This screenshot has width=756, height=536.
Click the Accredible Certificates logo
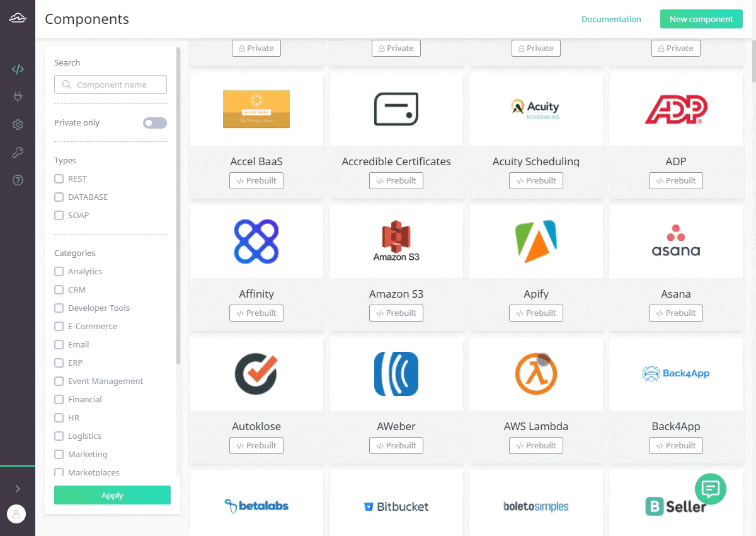click(396, 109)
